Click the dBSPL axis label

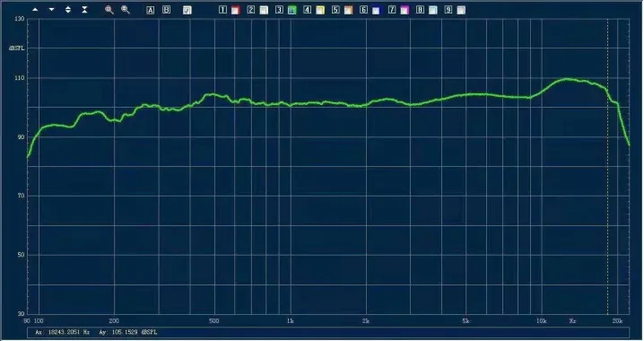tap(16, 48)
